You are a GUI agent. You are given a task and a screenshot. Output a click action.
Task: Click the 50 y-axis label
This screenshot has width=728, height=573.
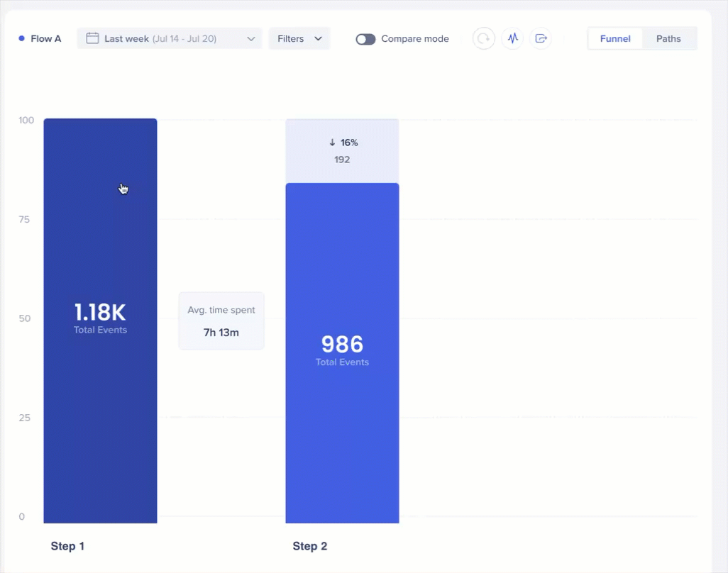click(x=25, y=318)
